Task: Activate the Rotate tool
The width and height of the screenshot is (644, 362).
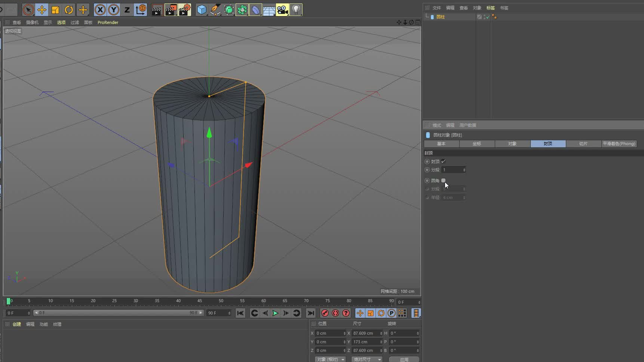Action: [x=69, y=10]
